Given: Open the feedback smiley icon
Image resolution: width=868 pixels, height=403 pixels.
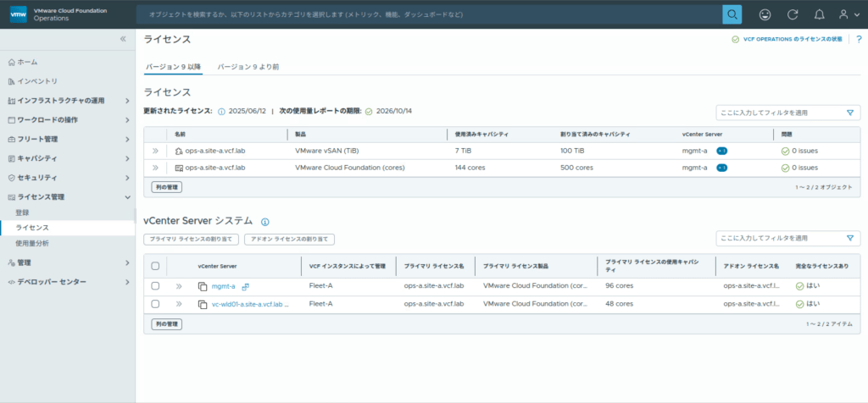Looking at the screenshot, I should 765,15.
